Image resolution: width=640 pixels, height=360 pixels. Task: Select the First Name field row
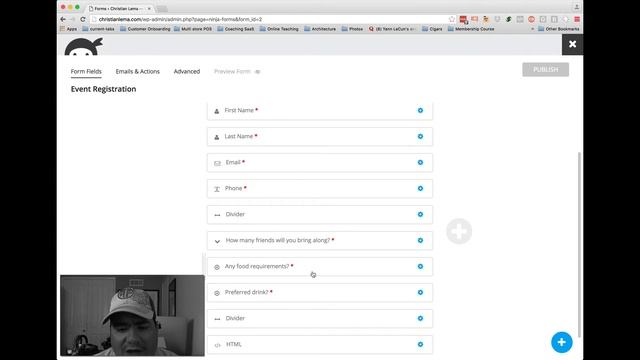320,111
